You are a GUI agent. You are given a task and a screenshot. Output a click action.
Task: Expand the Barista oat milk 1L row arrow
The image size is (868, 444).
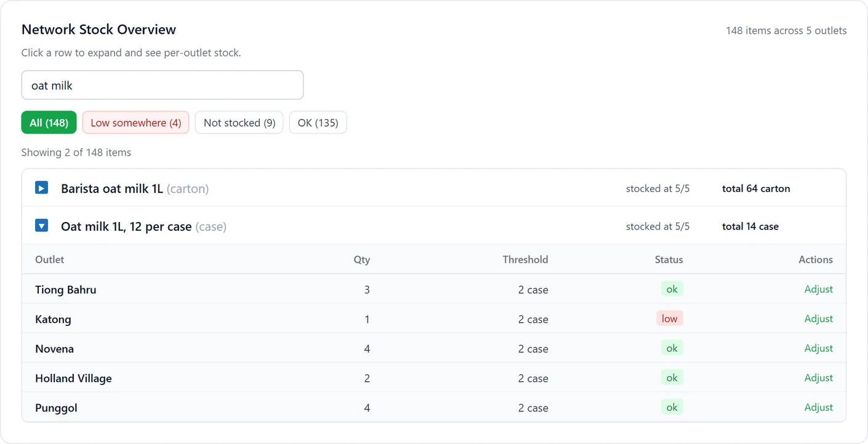(x=41, y=188)
